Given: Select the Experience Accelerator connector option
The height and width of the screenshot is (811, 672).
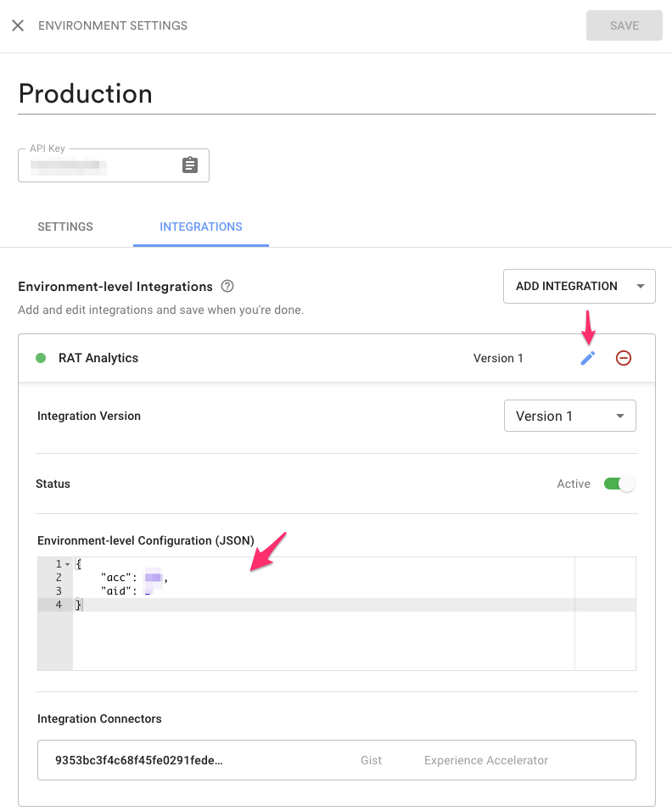Looking at the screenshot, I should click(485, 760).
